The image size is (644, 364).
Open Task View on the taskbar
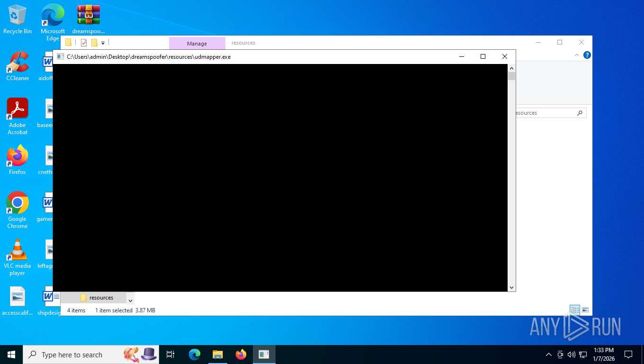[x=170, y=355]
